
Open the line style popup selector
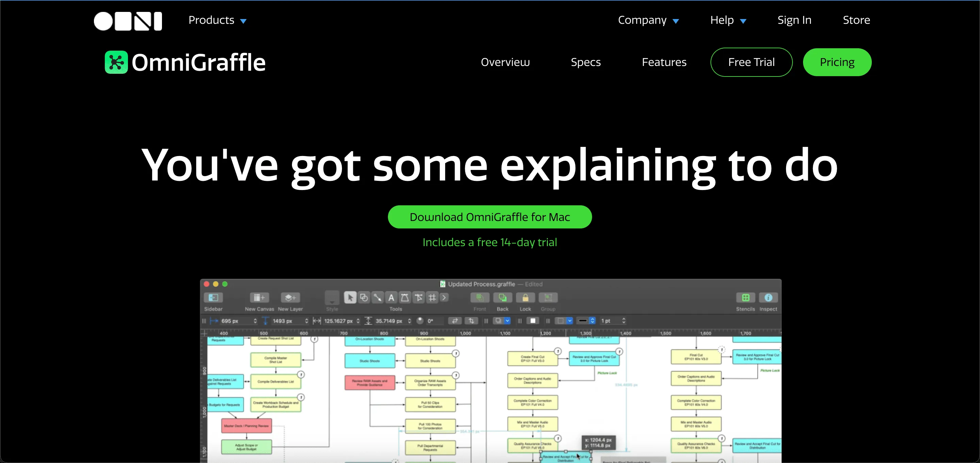tap(586, 321)
